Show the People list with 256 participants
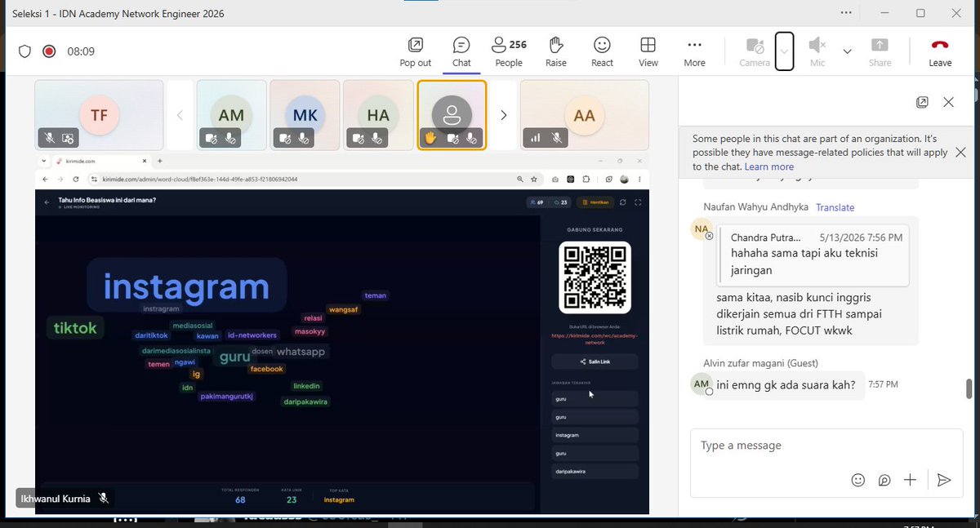980x528 pixels. 509,52
